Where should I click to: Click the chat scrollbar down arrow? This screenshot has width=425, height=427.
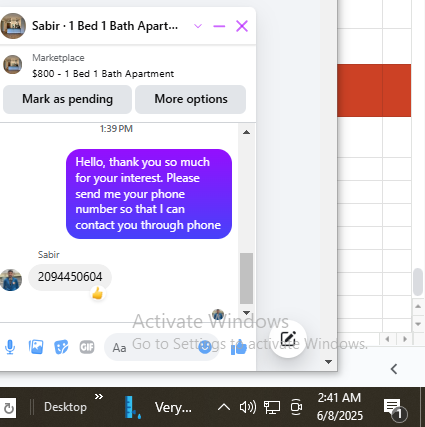pyautogui.click(x=246, y=313)
